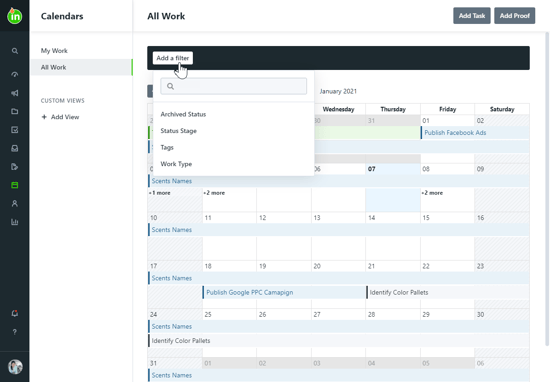This screenshot has height=382, width=550.
Task: Focus the filter search input field
Action: pyautogui.click(x=234, y=86)
